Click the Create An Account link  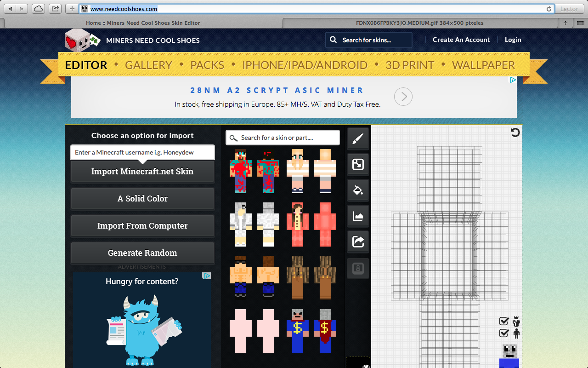[461, 40]
